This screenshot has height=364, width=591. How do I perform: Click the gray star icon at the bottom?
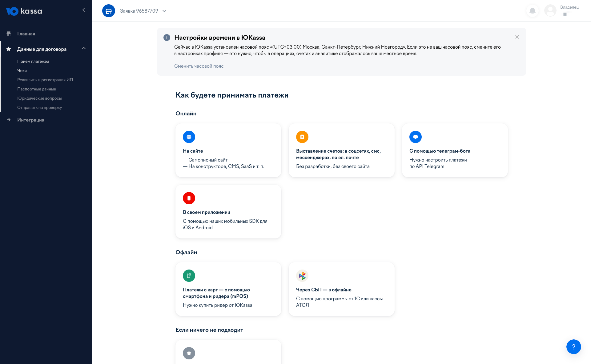[x=189, y=353]
